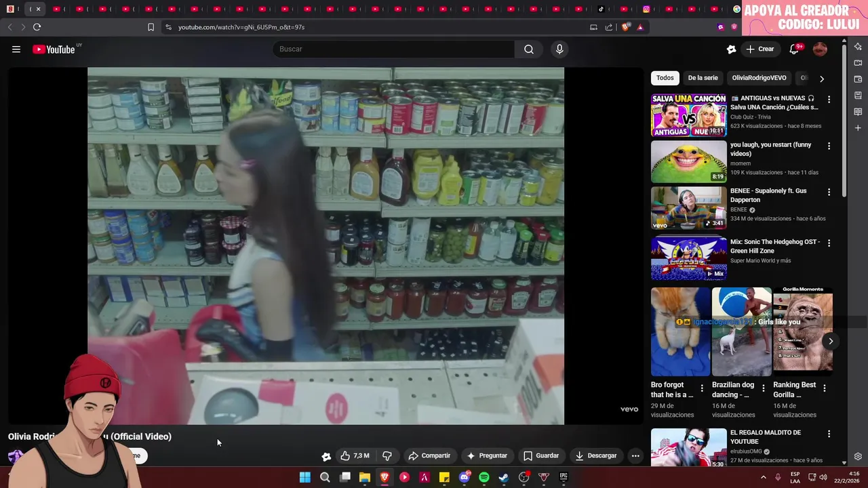
Task: Open Brave wallet sidebar icon
Action: point(858,79)
